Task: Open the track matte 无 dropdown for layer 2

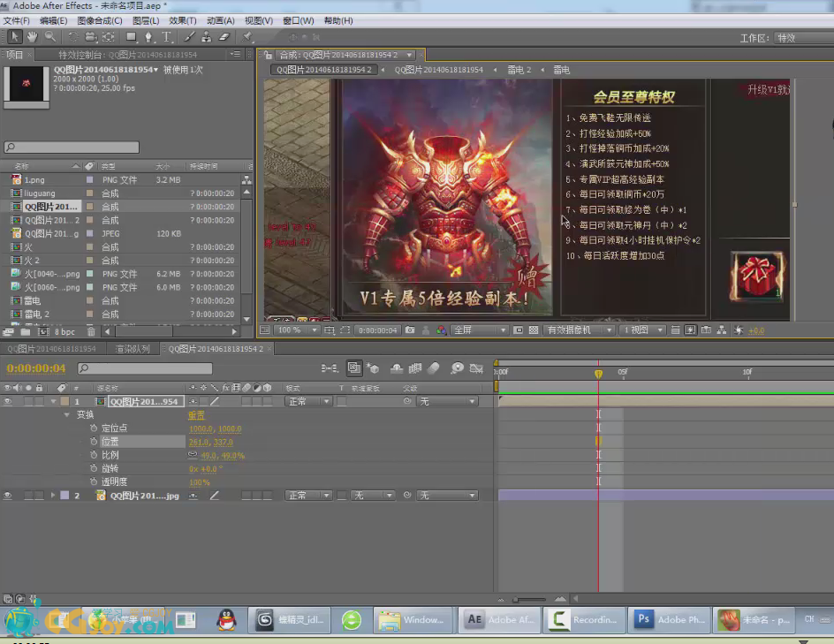Action: point(374,496)
